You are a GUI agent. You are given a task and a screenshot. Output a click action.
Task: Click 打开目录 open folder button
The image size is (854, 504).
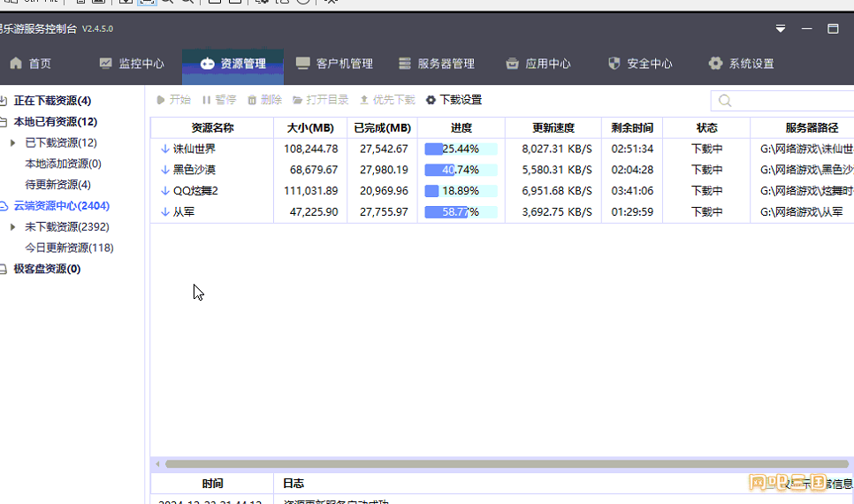[x=320, y=100]
